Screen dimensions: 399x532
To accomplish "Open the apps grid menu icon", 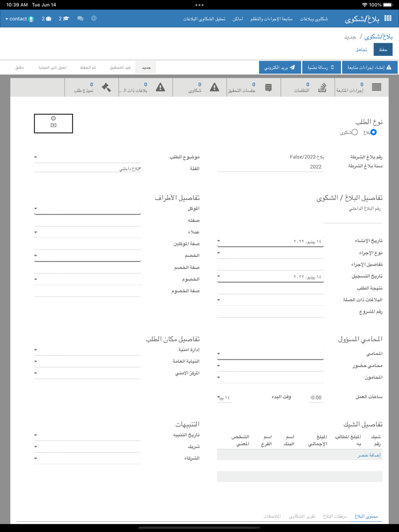I will click(x=388, y=19).
